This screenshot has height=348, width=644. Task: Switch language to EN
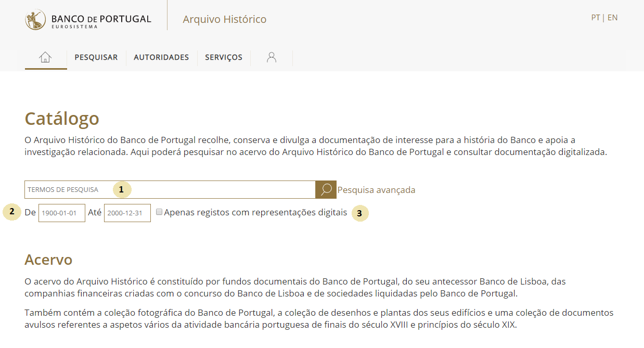point(613,17)
